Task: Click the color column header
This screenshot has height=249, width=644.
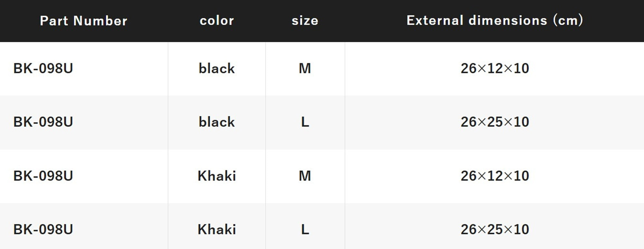Action: pyautogui.click(x=217, y=21)
